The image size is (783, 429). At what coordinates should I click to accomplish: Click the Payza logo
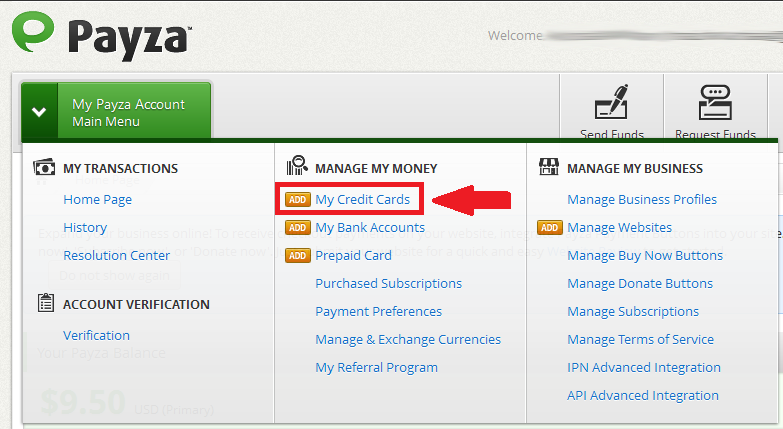(102, 35)
